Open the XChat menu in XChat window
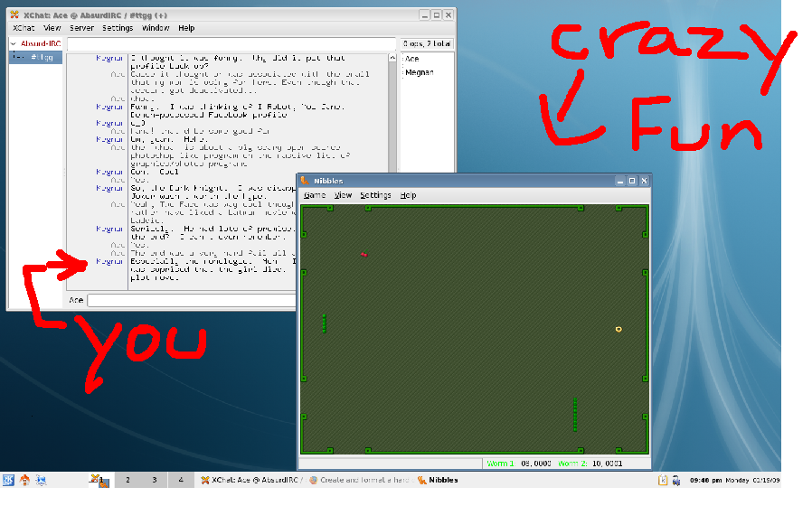 pyautogui.click(x=24, y=28)
